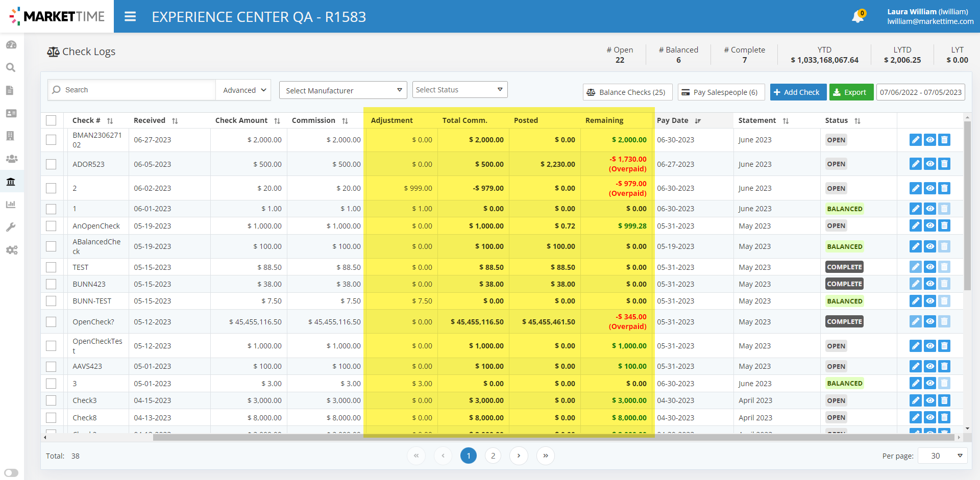Go to page 2
980x480 pixels.
click(x=493, y=456)
